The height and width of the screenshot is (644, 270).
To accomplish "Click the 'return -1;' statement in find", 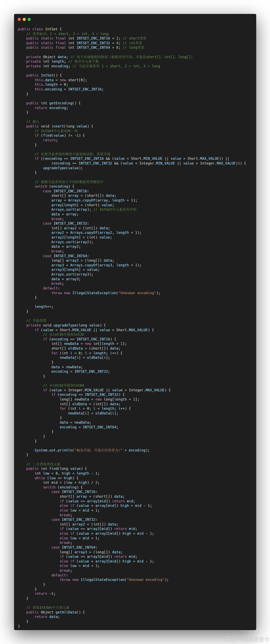I will [45, 593].
